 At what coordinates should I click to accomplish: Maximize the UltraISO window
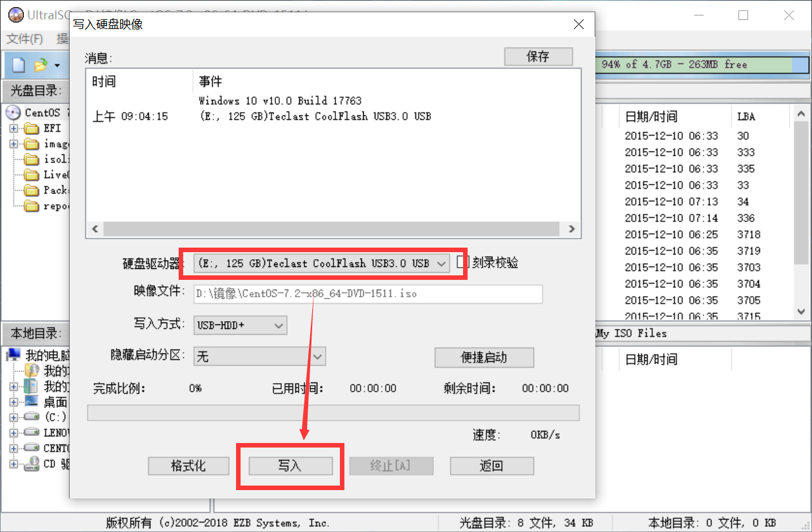click(743, 15)
